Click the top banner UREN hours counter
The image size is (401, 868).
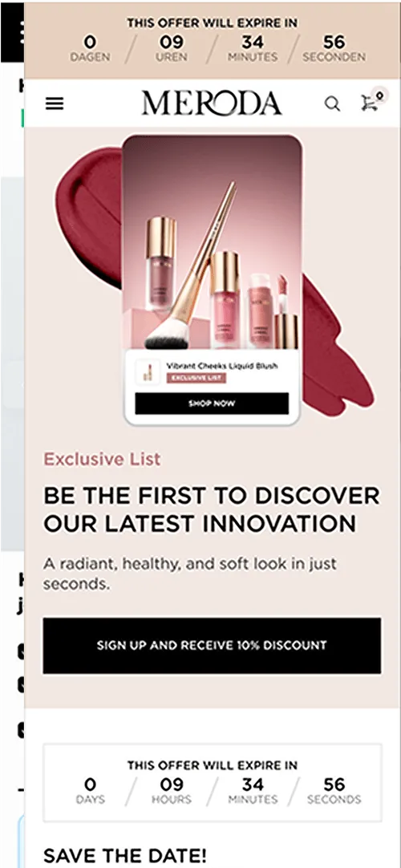point(172,48)
